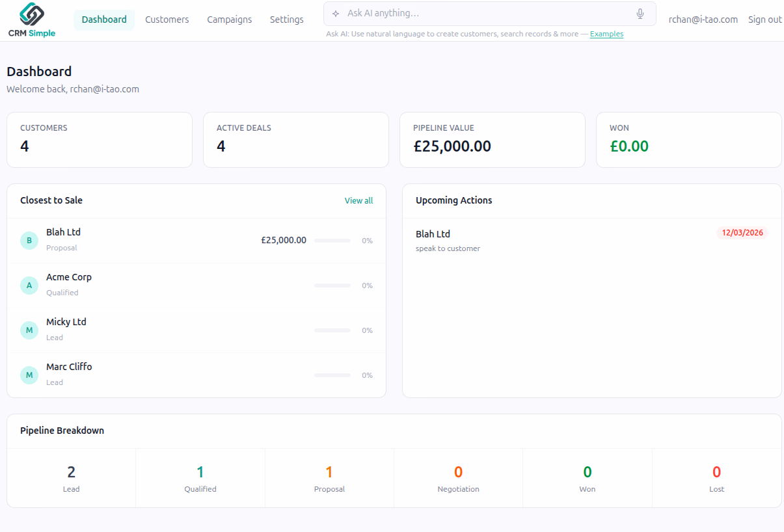
Task: Click the AI sparkle icon in search bar
Action: tap(336, 14)
